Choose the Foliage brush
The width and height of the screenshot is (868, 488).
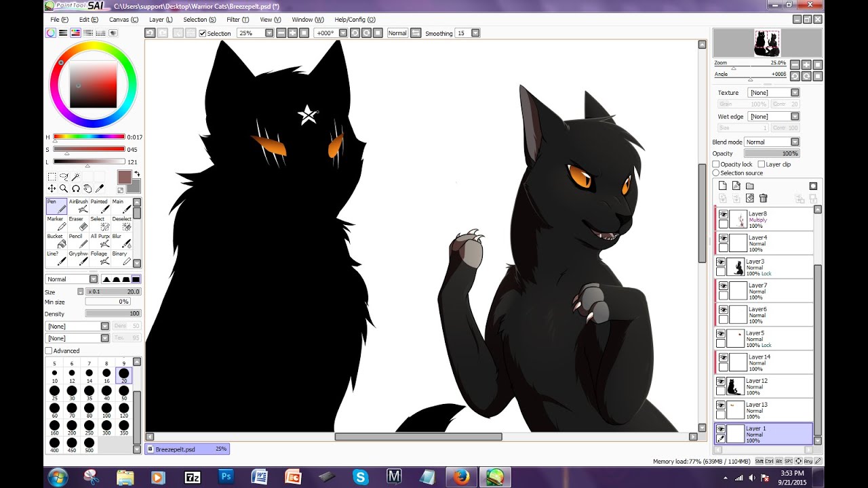click(100, 258)
